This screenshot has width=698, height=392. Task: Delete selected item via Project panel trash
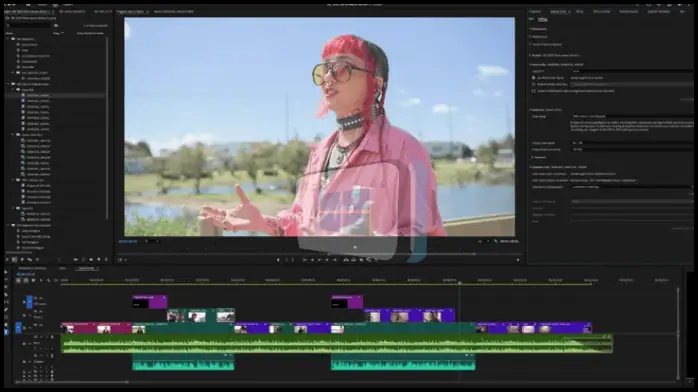106,259
